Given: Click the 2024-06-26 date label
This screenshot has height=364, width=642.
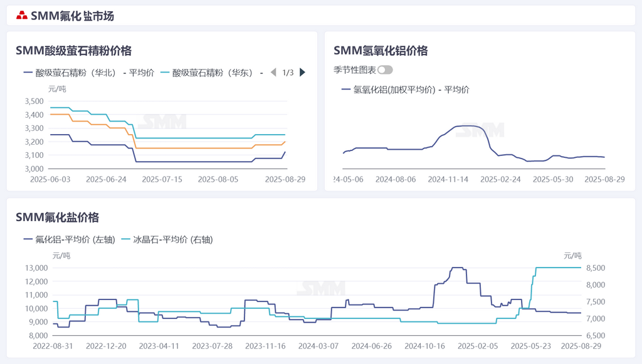Looking at the screenshot, I should click(371, 346).
